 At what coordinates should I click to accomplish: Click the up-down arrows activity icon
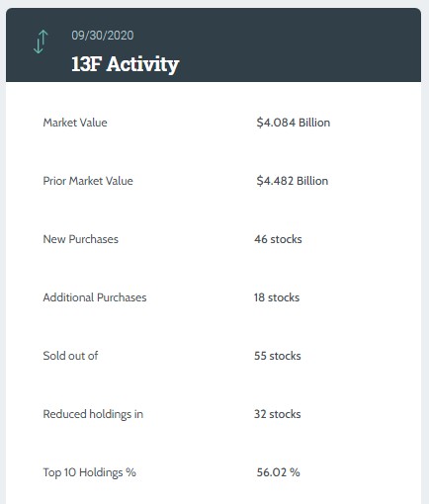point(41,42)
